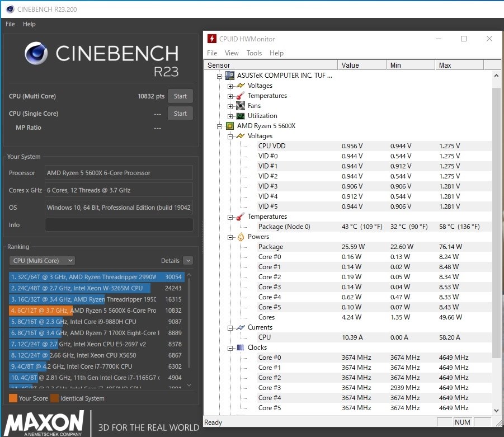Open HWMonitor Help menu
Screen dimensions: 504x437
point(276,53)
